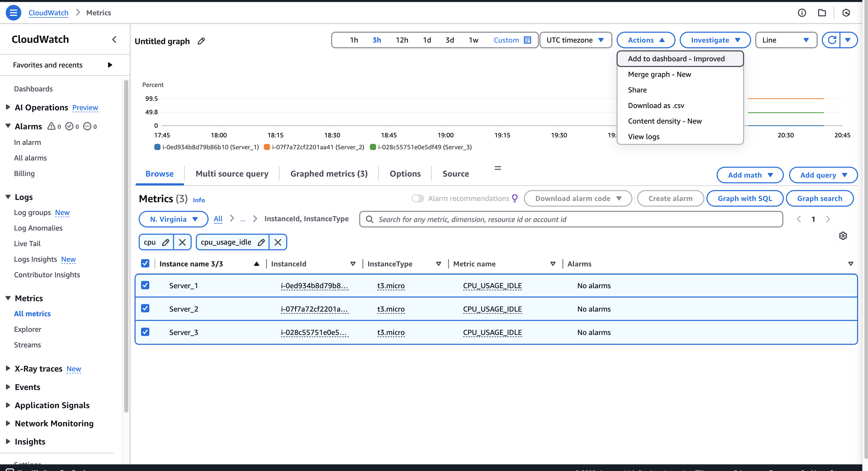Click Server_1 blue legend swatch

coord(157,147)
